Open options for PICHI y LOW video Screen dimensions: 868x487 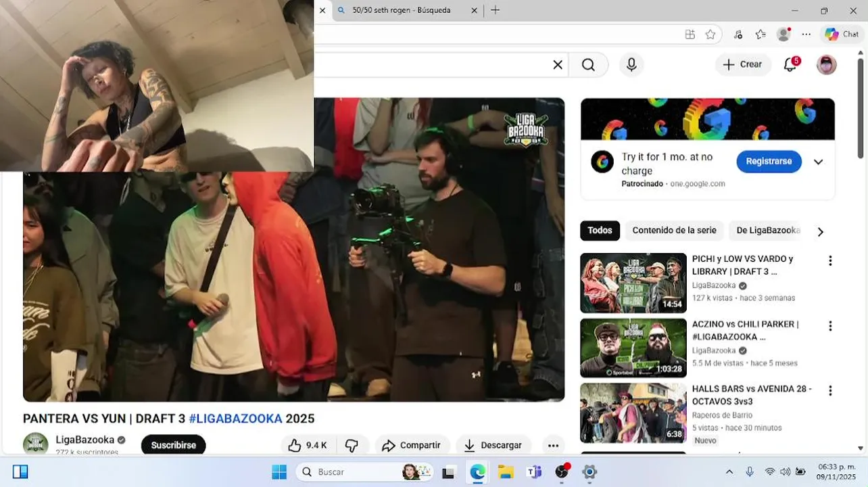pos(830,261)
